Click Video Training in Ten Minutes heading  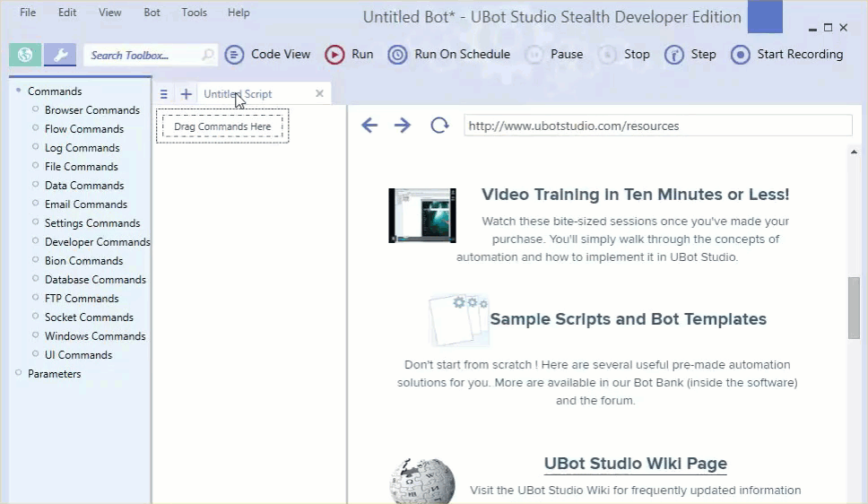coord(635,195)
